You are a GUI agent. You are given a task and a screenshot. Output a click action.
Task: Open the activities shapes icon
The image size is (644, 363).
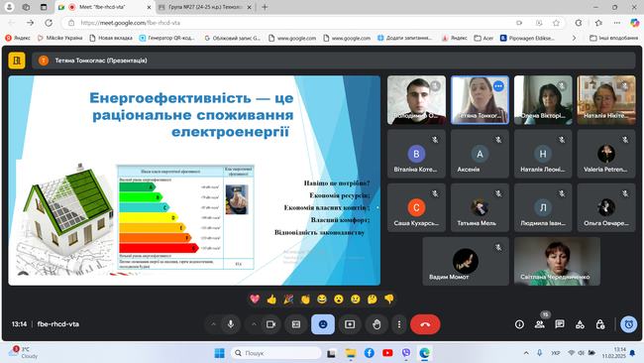tap(580, 324)
